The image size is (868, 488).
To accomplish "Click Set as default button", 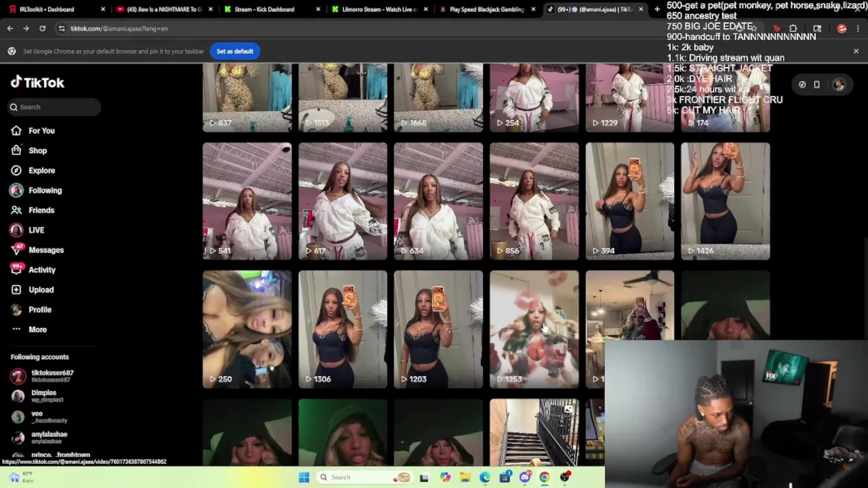I will [x=235, y=51].
